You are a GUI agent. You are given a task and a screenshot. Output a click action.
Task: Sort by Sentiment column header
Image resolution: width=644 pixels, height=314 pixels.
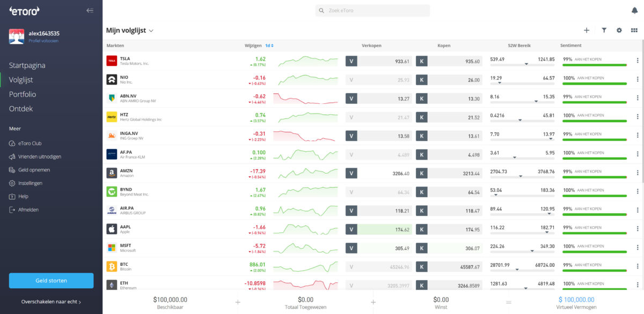tap(570, 46)
